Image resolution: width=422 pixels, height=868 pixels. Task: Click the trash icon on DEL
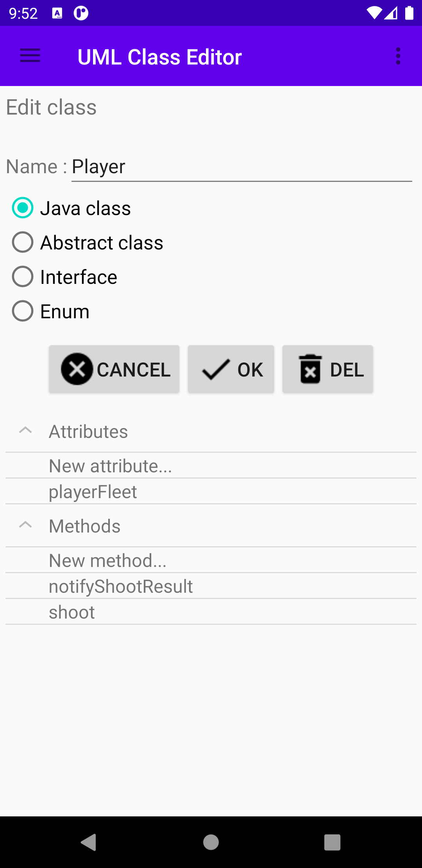310,369
